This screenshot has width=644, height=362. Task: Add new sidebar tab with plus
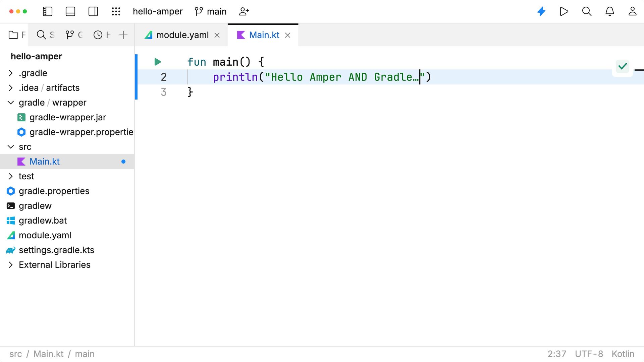pyautogui.click(x=123, y=35)
